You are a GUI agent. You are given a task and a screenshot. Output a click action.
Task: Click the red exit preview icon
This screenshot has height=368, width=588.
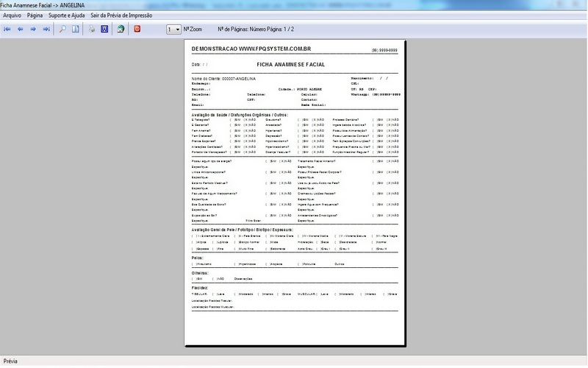pyautogui.click(x=137, y=29)
